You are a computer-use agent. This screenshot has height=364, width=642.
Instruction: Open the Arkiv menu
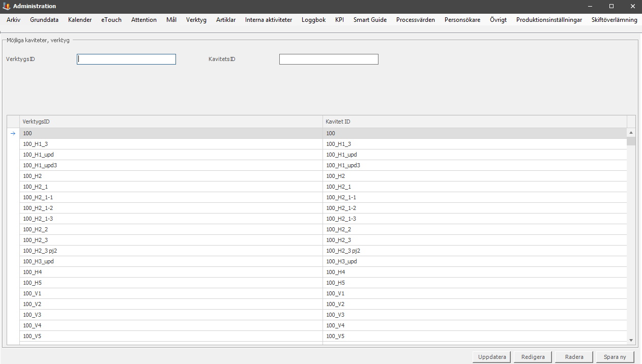coord(14,20)
